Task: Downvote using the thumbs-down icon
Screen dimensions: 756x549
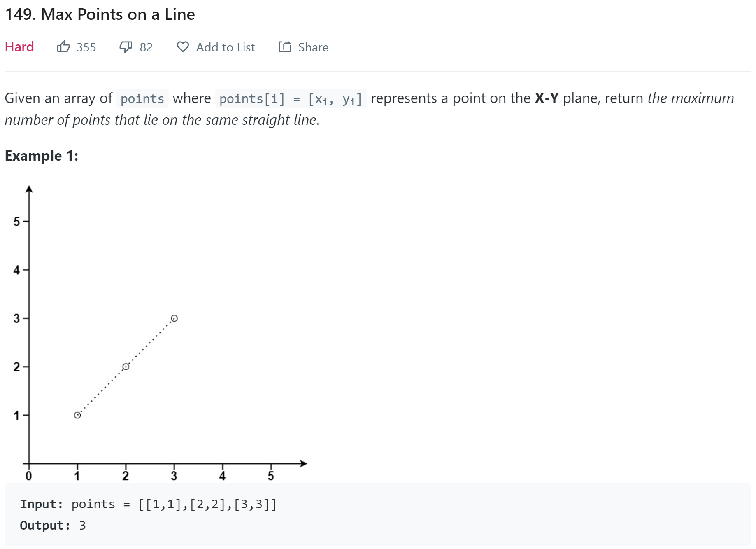Action: [126, 47]
